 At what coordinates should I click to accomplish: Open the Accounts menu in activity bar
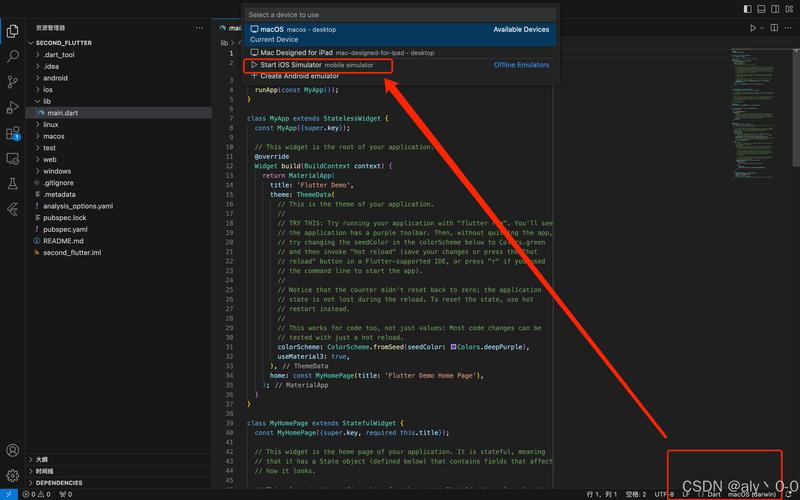[x=12, y=450]
